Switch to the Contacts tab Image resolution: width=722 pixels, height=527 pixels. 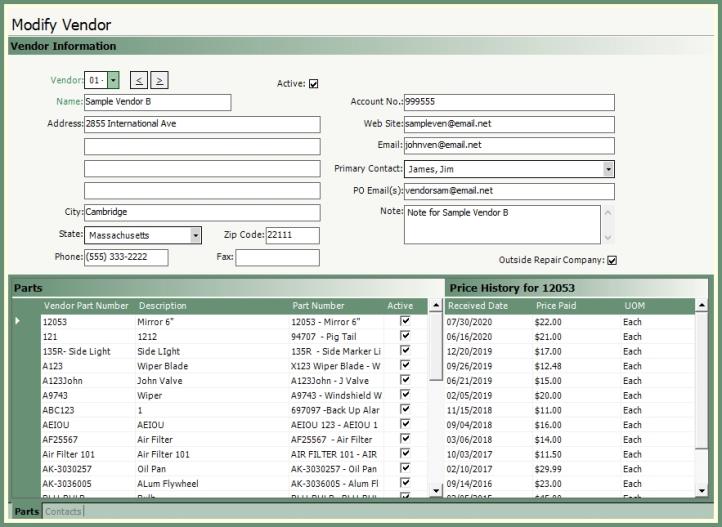pos(64,512)
